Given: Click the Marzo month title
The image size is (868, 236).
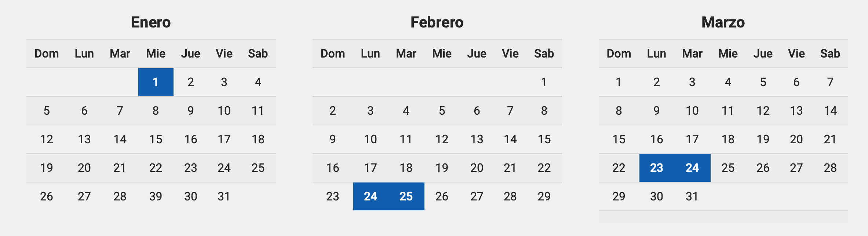Looking at the screenshot, I should coord(723,22).
